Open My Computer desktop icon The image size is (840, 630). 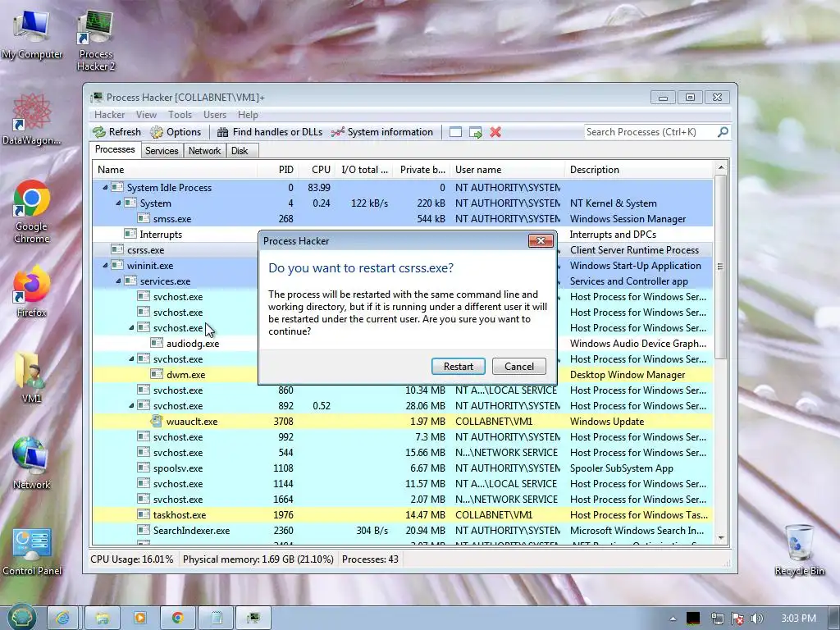pos(32,34)
